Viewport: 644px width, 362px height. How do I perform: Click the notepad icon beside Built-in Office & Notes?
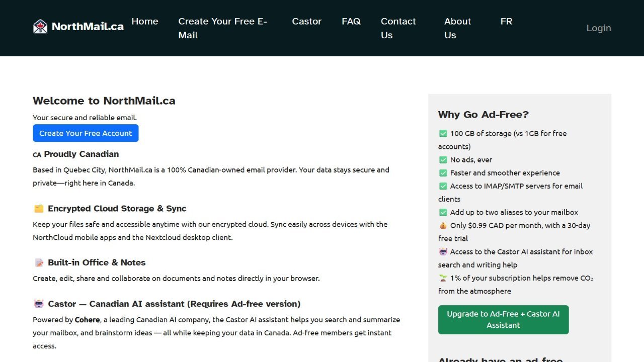point(39,262)
